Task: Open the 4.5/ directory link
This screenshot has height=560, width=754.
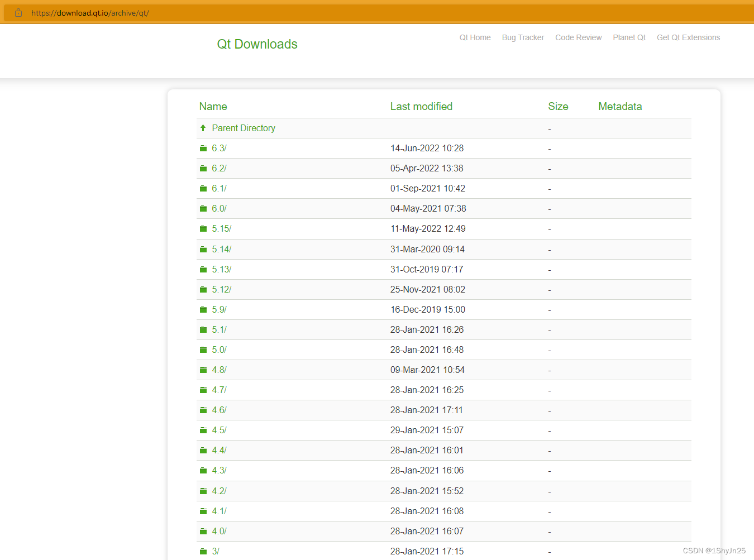Action: (219, 430)
